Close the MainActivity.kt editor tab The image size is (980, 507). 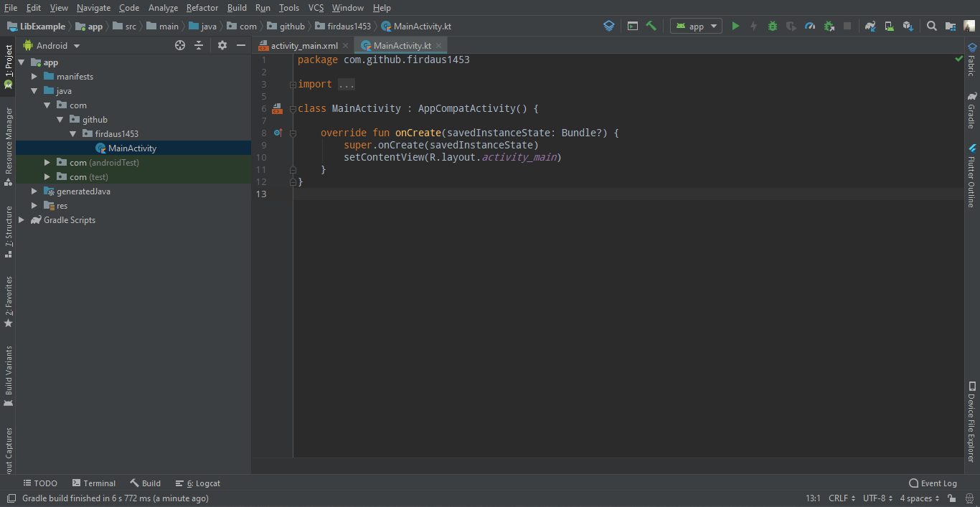pyautogui.click(x=438, y=45)
